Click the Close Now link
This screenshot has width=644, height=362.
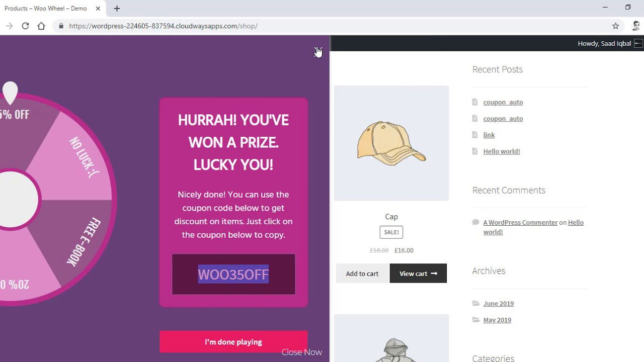(301, 352)
